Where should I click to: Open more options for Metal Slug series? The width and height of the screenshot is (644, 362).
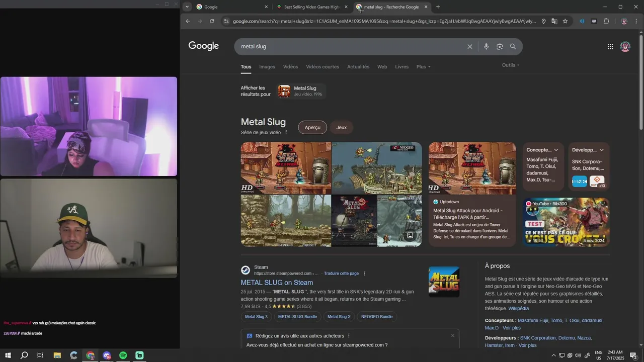point(286,132)
